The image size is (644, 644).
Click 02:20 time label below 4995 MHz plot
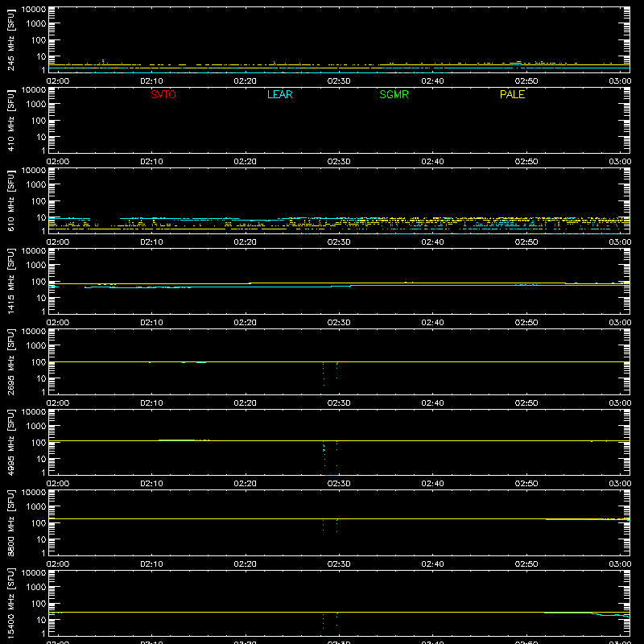[246, 484]
